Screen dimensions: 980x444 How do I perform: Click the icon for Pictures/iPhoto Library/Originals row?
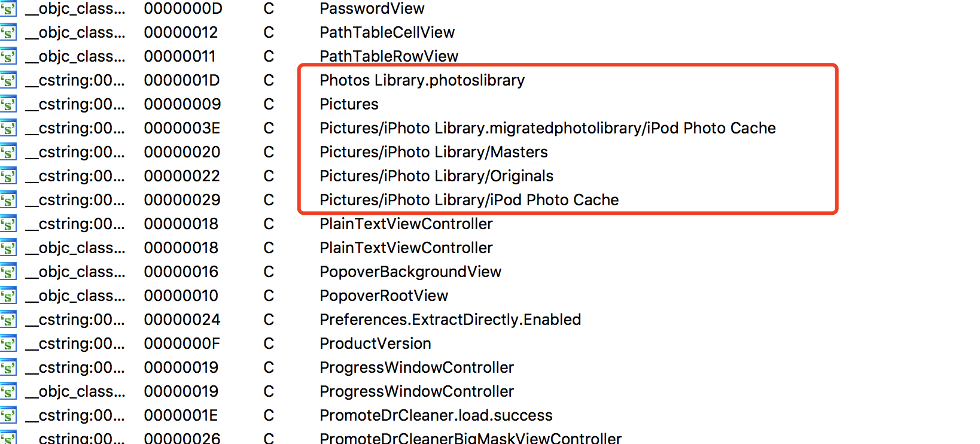pyautogui.click(x=8, y=177)
